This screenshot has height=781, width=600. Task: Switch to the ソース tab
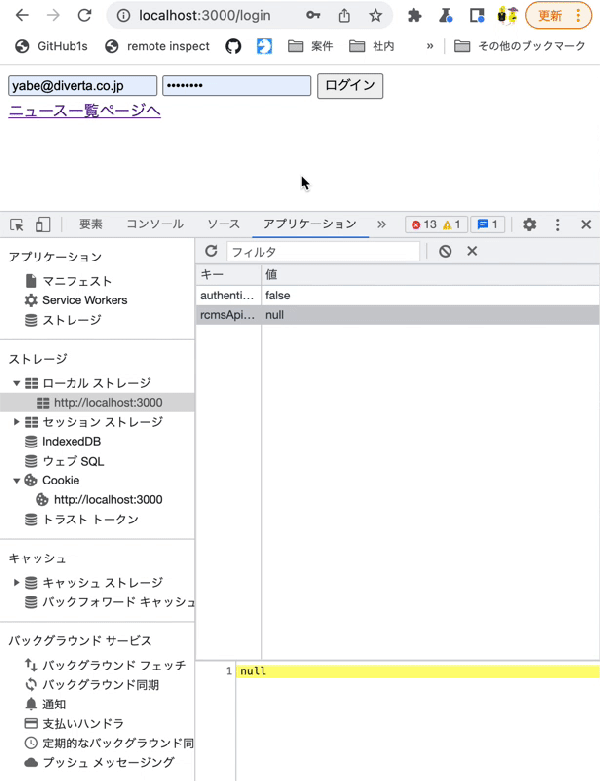(x=224, y=224)
